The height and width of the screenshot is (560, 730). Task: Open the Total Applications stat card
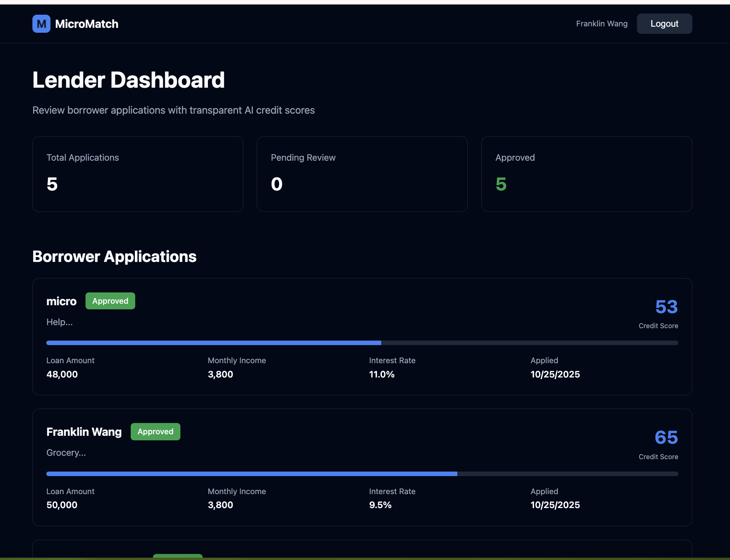pyautogui.click(x=137, y=174)
